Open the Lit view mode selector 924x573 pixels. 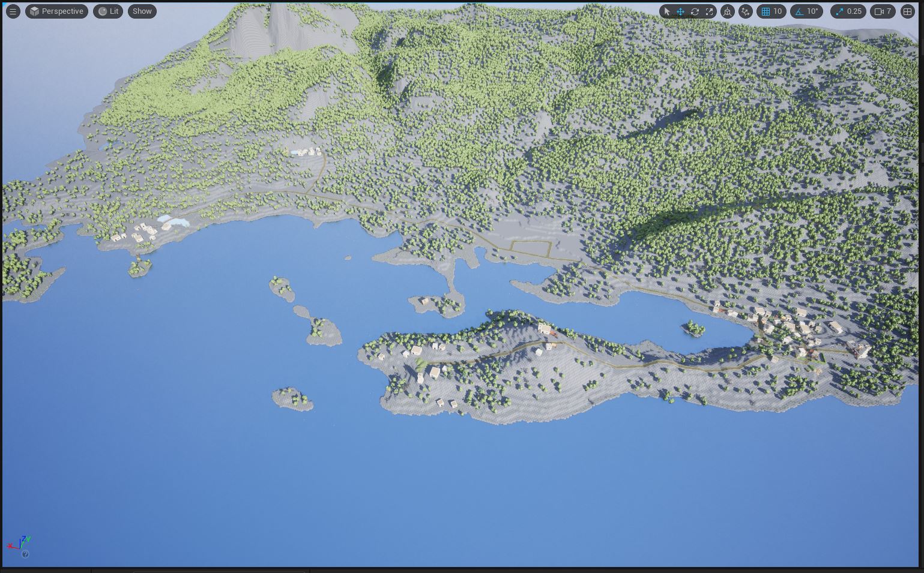[108, 11]
